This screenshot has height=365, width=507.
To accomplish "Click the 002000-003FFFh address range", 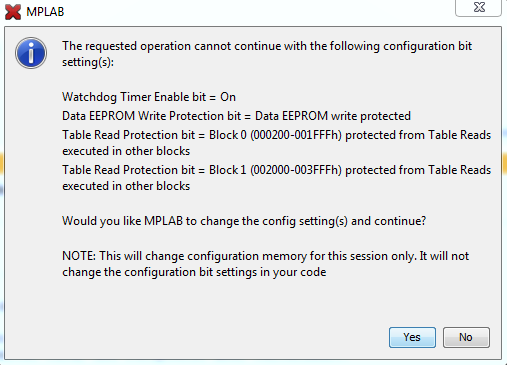I will pyautogui.click(x=296, y=170).
